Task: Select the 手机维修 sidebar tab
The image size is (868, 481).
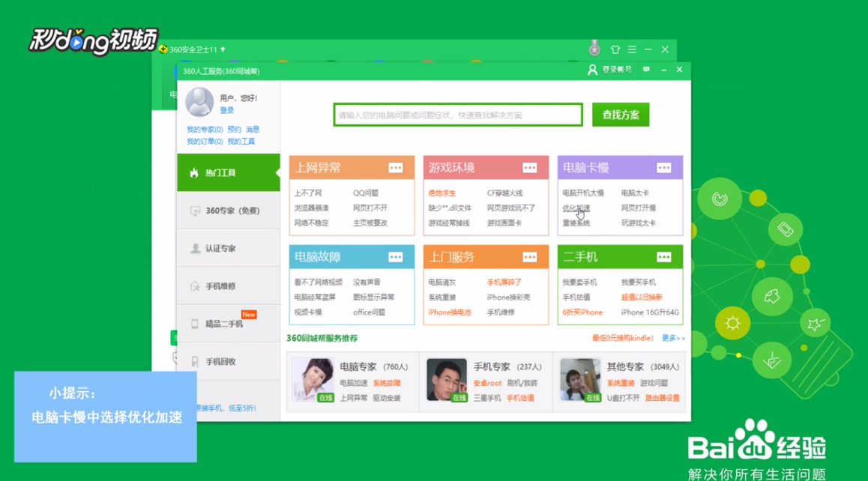Action: click(229, 285)
